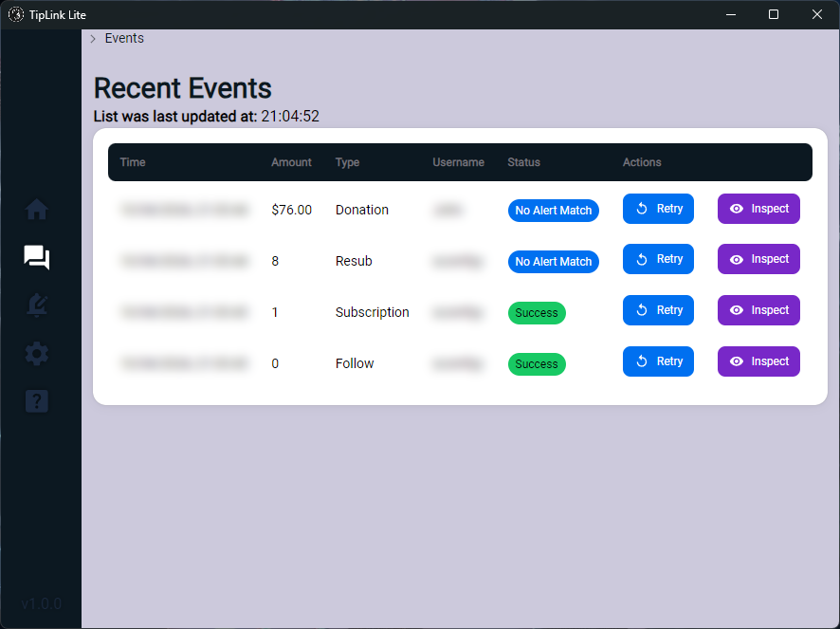Click the Events breadcrumb label

pyautogui.click(x=124, y=38)
